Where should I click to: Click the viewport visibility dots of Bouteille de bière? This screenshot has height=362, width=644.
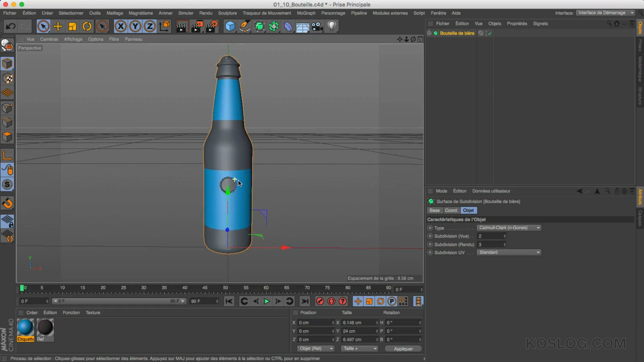(x=486, y=33)
